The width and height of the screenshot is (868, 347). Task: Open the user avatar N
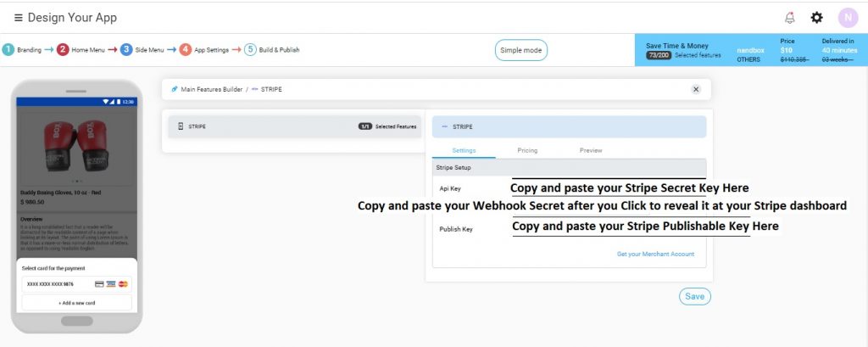pyautogui.click(x=848, y=18)
